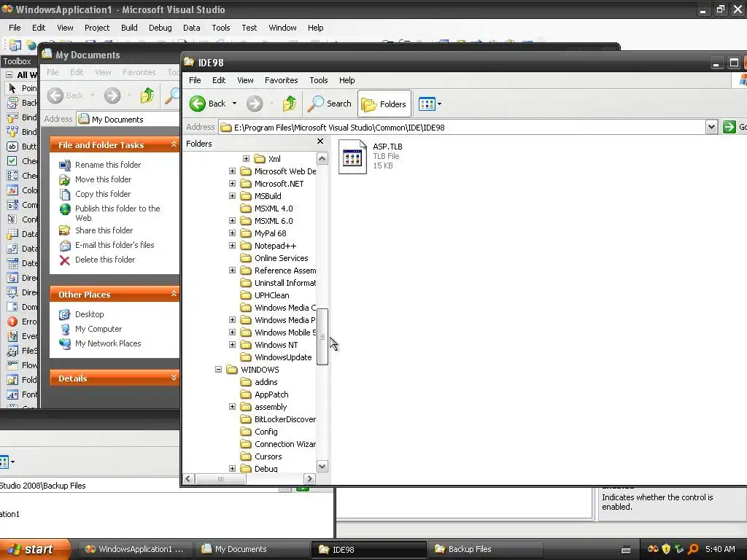The height and width of the screenshot is (560, 747).
Task: Click Back button in My Documents window
Action: click(66, 96)
